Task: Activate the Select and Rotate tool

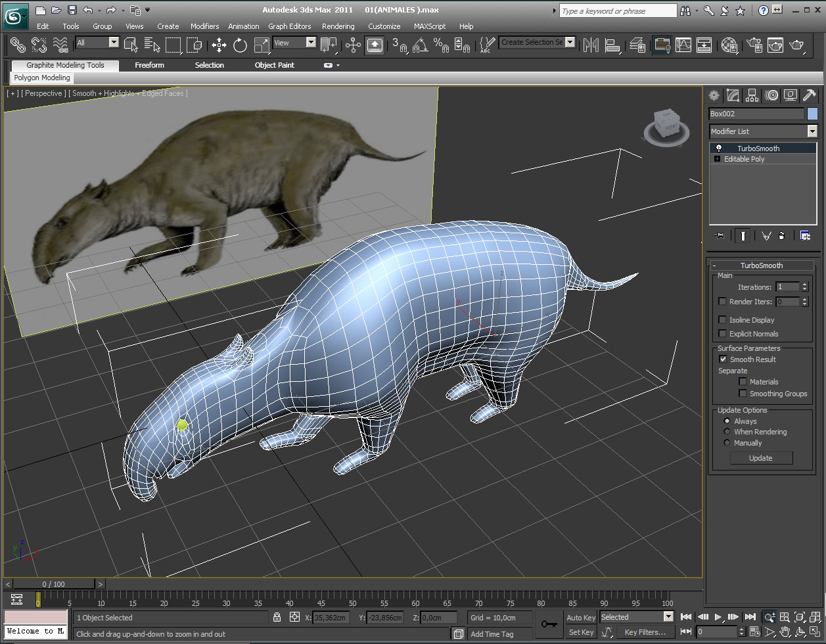Action: point(240,45)
